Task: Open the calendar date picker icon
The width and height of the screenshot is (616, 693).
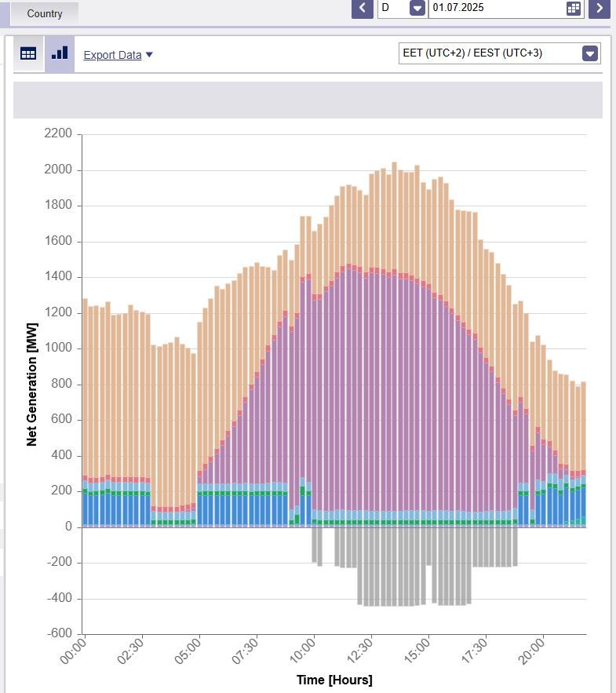Action: 574,8
